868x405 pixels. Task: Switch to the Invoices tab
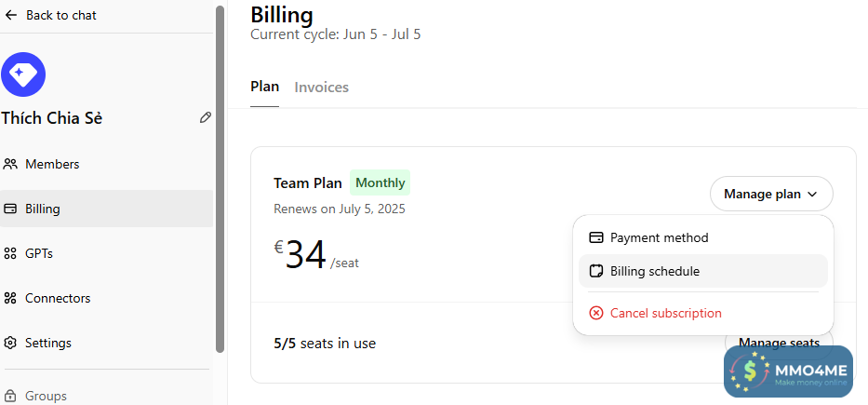click(x=321, y=88)
